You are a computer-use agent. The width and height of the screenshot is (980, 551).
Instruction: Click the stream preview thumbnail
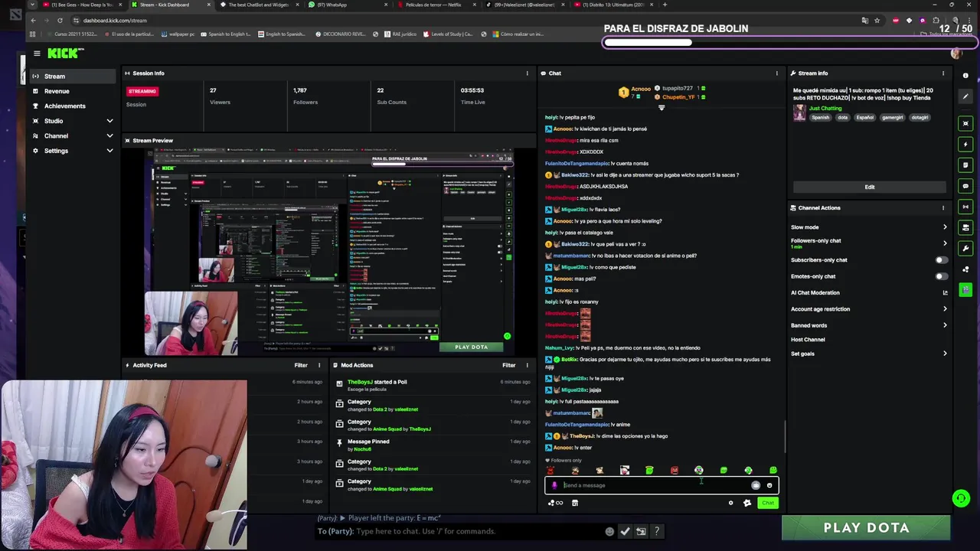pyautogui.click(x=330, y=252)
